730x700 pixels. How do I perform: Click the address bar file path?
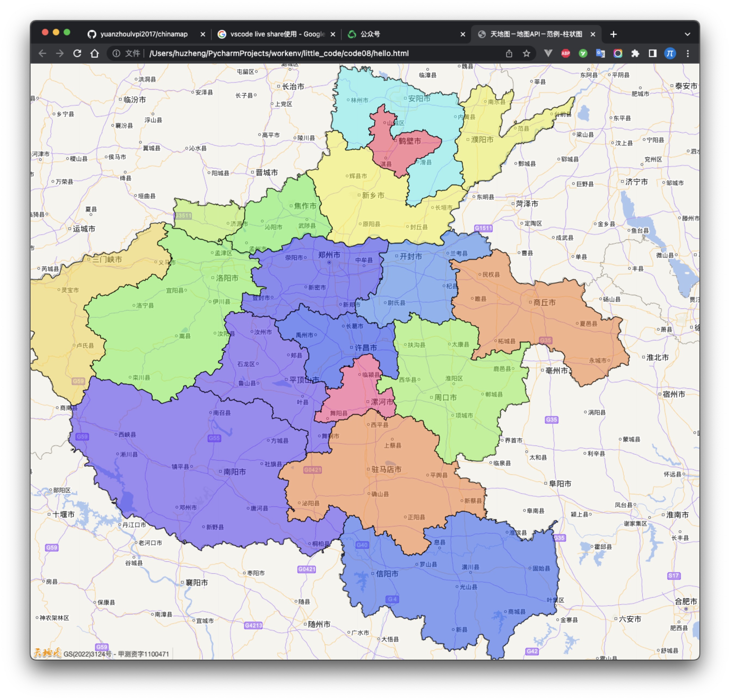click(x=279, y=53)
